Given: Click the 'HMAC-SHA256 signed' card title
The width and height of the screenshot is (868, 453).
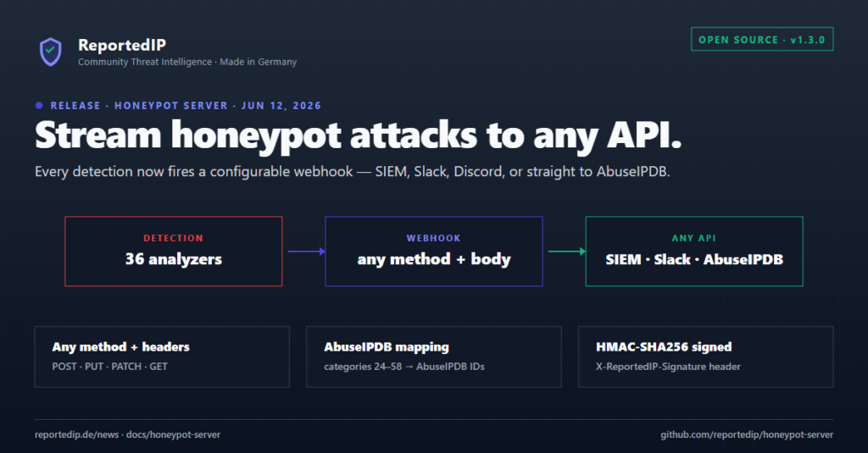Looking at the screenshot, I should point(664,347).
